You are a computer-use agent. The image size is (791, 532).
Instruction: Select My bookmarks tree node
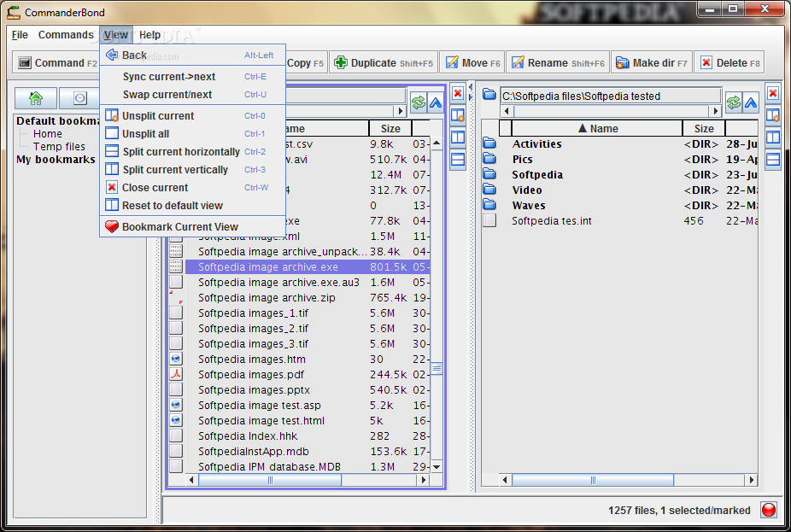[56, 160]
